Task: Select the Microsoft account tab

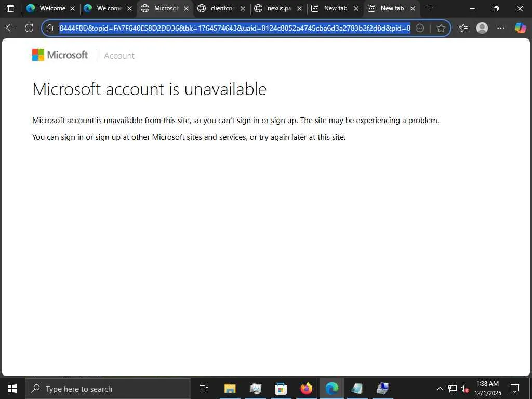Action: pyautogui.click(x=165, y=8)
